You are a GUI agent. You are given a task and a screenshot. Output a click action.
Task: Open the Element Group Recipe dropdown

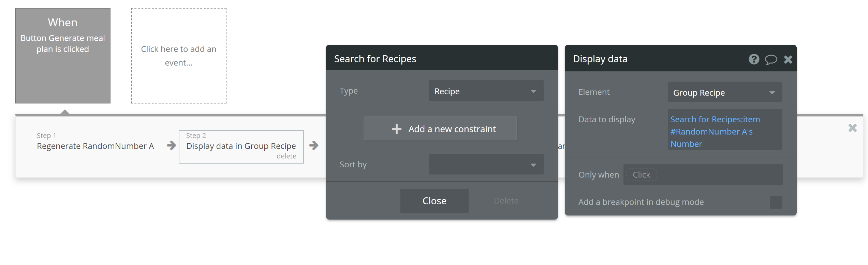click(724, 92)
